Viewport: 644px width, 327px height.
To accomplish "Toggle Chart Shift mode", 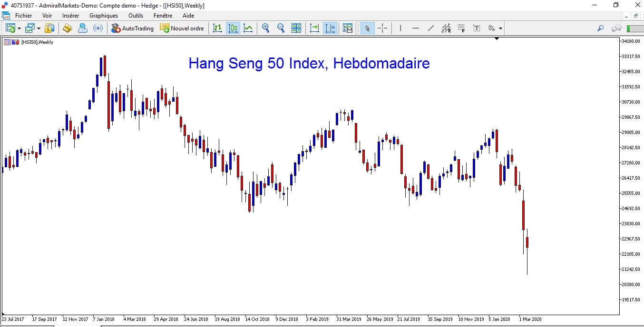I will 330,28.
